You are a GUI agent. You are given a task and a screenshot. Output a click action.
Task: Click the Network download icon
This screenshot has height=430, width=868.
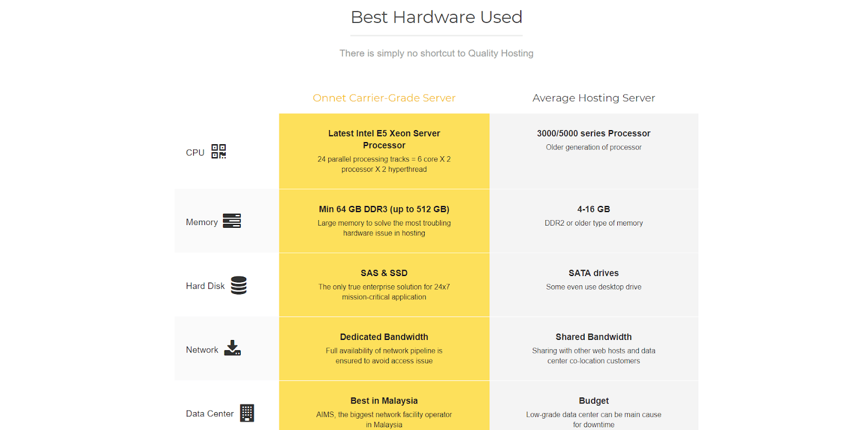click(232, 348)
